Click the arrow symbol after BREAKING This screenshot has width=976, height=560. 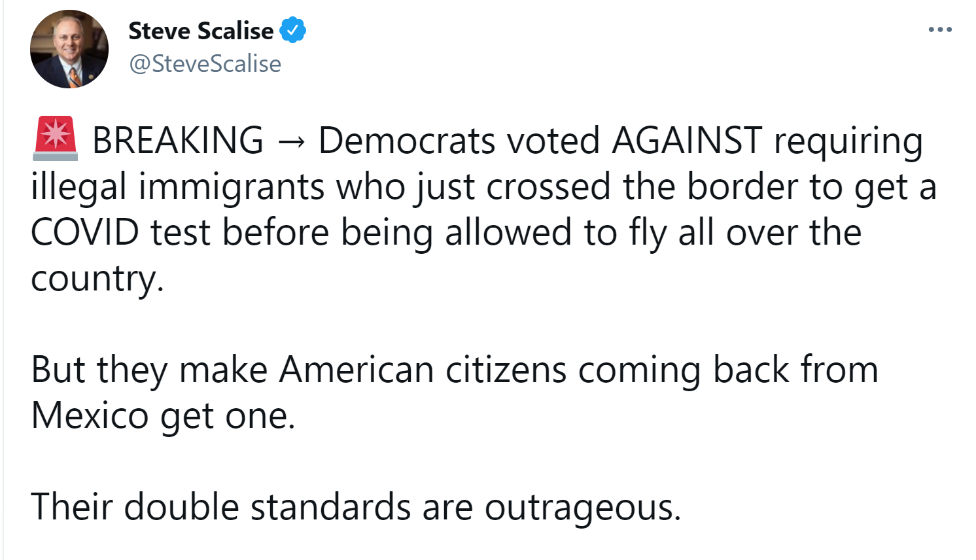pos(290,141)
